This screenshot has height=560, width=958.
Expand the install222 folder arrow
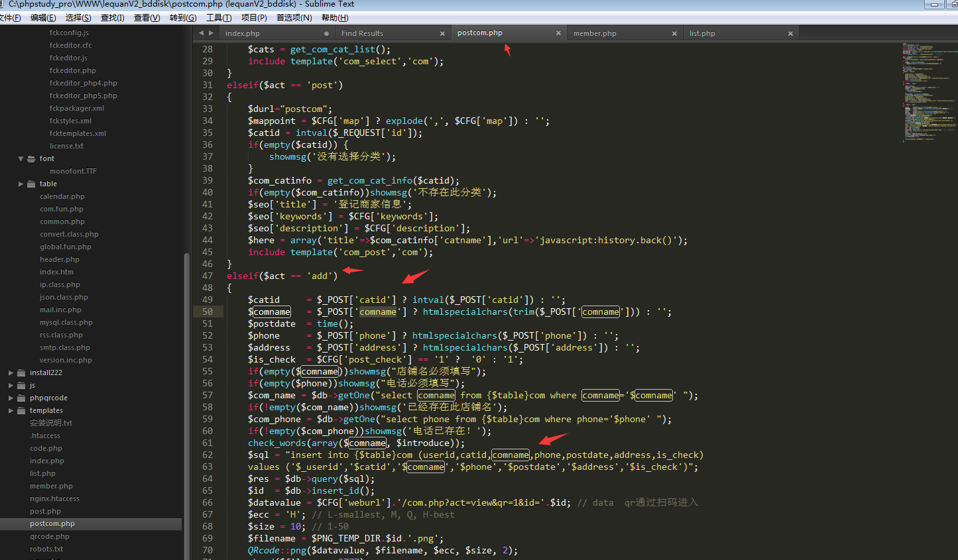(11, 373)
